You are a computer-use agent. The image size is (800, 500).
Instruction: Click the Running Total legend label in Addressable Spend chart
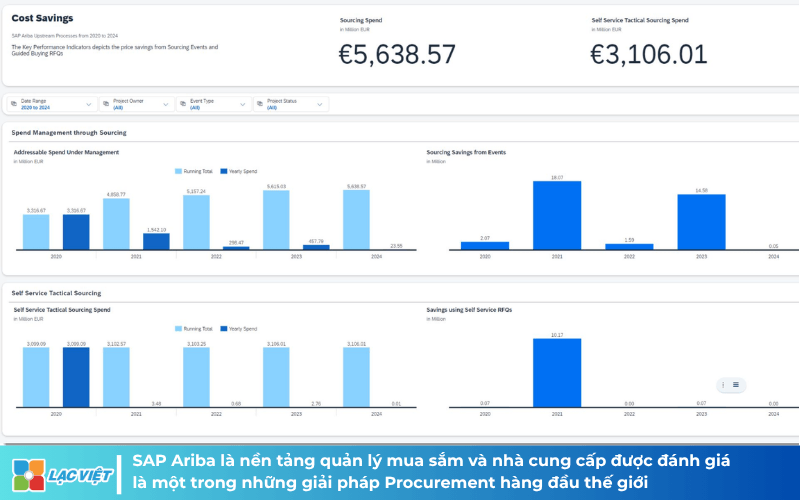198,171
